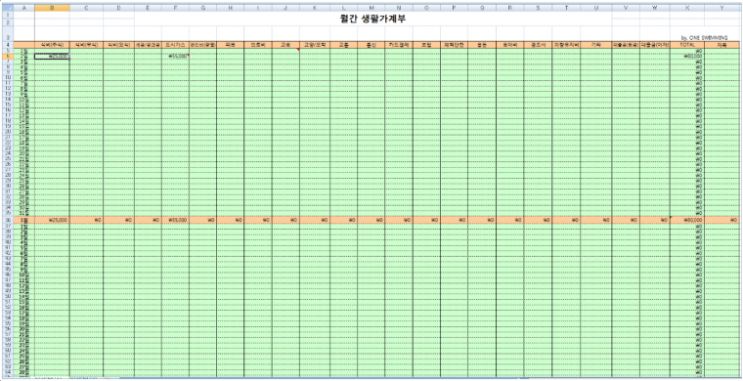The width and height of the screenshot is (743, 381).
Task: Select column Y header
Action: [x=722, y=8]
